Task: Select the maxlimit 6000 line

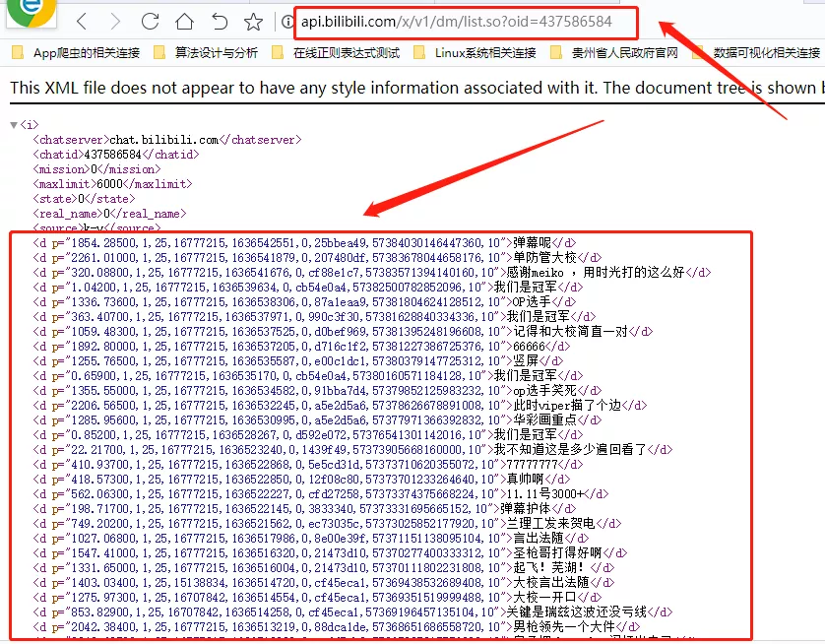Action: 112,184
